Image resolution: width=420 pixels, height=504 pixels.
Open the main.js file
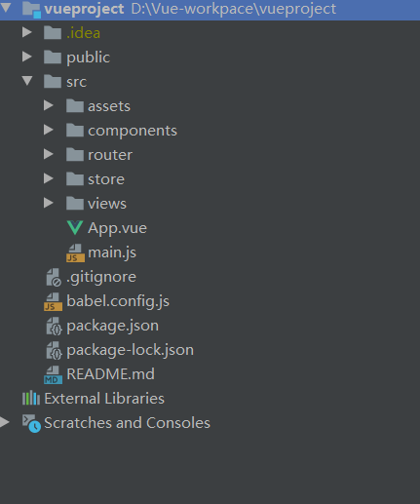(112, 252)
